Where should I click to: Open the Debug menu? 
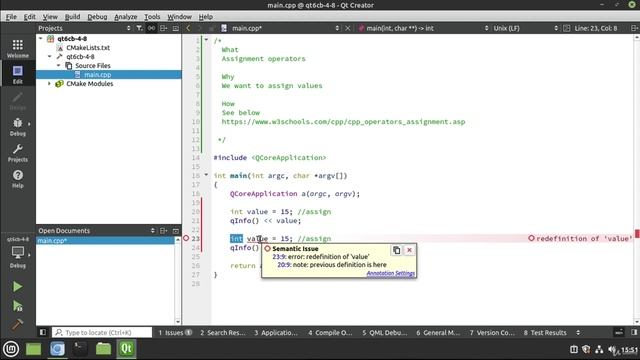coord(97,17)
